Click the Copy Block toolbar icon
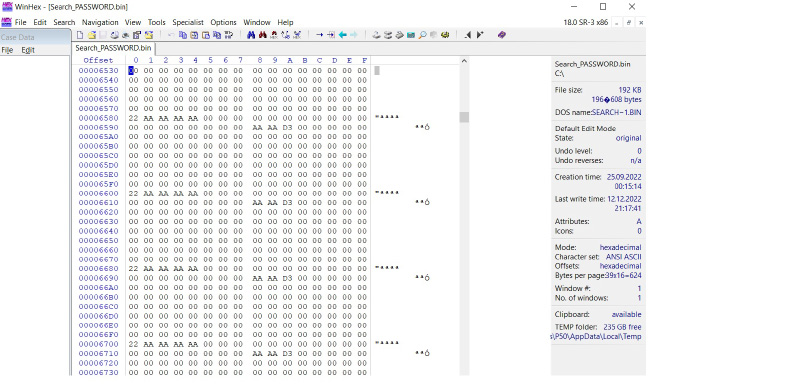Image resolution: width=800 pixels, height=389 pixels. pyautogui.click(x=183, y=35)
